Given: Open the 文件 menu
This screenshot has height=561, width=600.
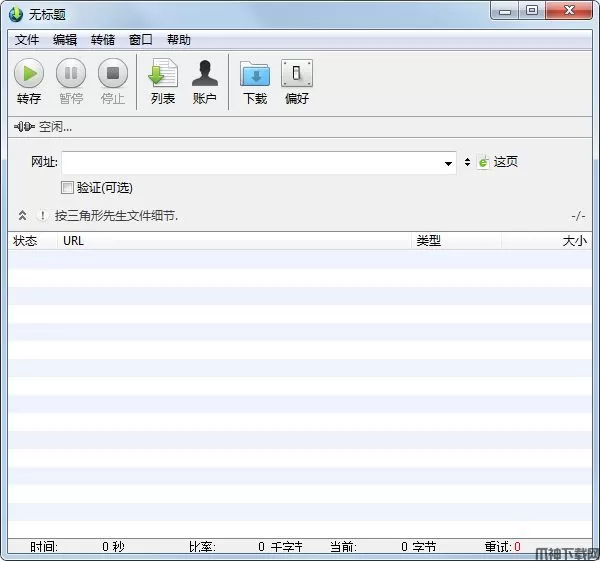Looking at the screenshot, I should [27, 40].
